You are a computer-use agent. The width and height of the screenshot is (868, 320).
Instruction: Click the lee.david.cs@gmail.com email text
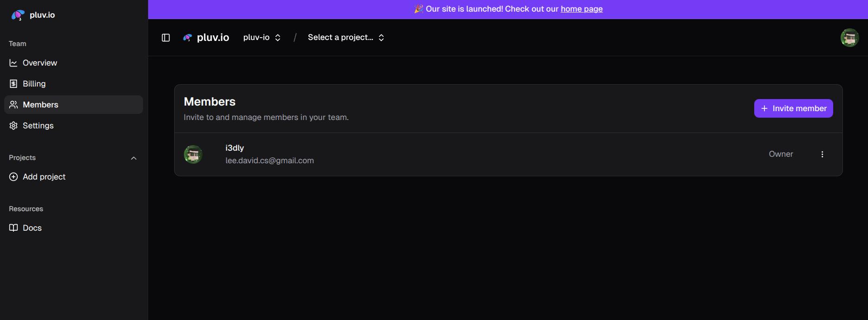pyautogui.click(x=270, y=160)
